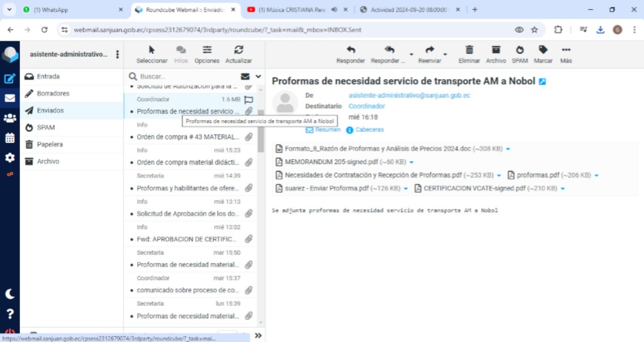This screenshot has height=342, width=644.
Task: Toggle dark mode moon icon
Action: click(x=10, y=294)
